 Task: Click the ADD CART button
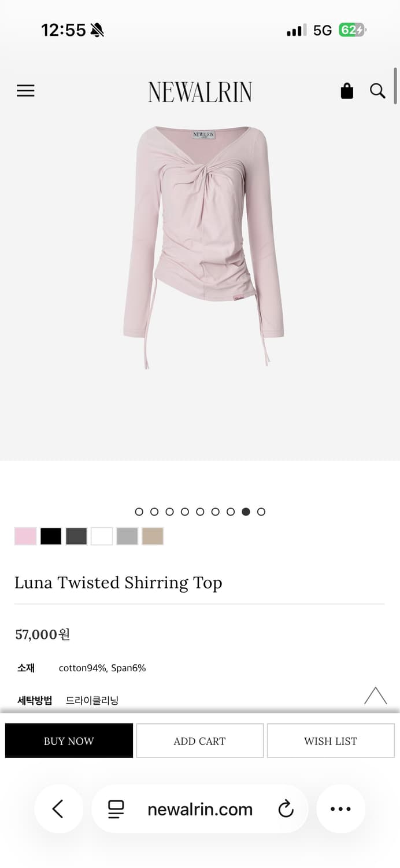tap(199, 741)
